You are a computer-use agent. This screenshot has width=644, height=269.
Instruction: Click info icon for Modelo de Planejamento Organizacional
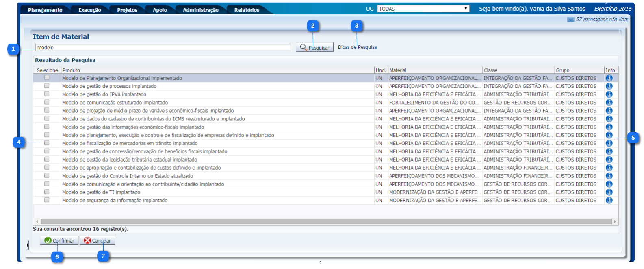tap(609, 78)
